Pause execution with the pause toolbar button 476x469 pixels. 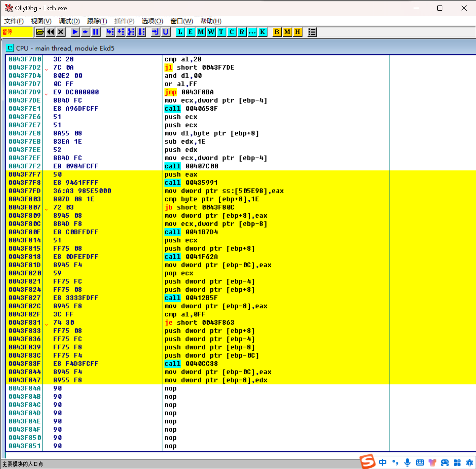pos(96,32)
